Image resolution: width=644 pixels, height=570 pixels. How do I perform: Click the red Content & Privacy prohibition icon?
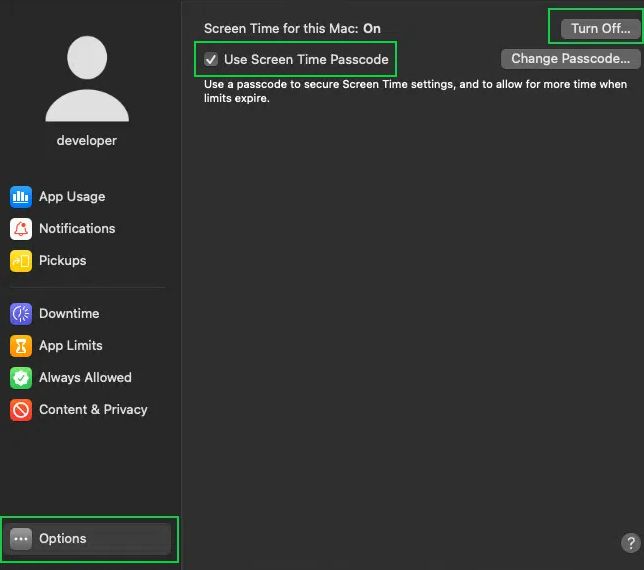(21, 410)
